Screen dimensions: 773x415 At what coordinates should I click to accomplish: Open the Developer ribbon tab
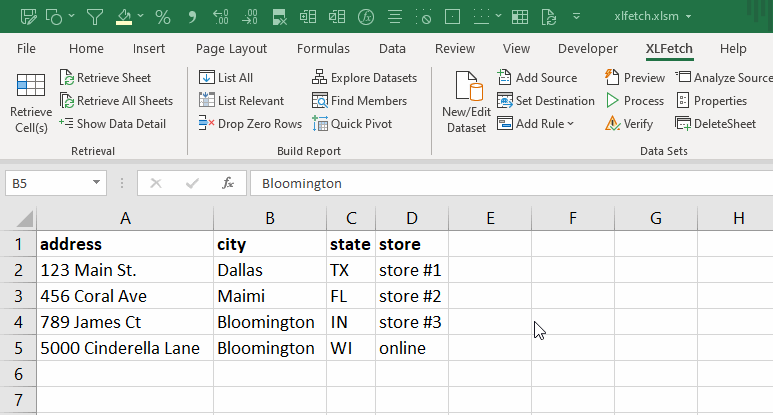click(x=587, y=48)
